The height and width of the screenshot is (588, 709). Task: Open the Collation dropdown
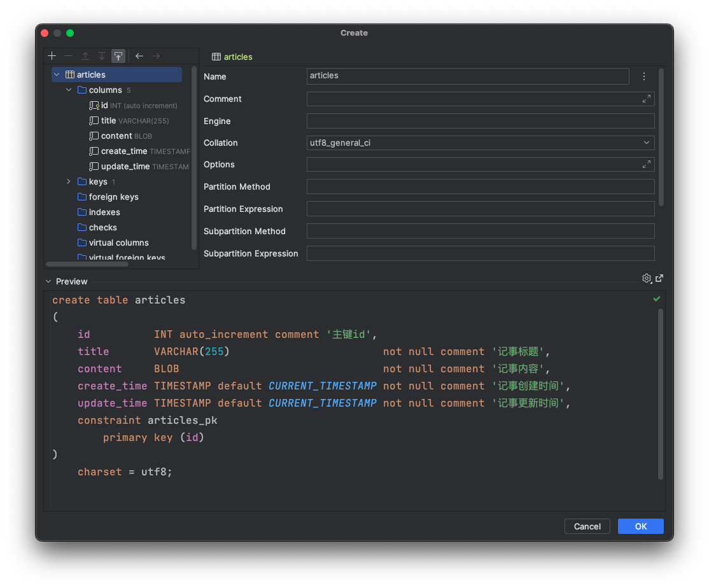click(647, 143)
